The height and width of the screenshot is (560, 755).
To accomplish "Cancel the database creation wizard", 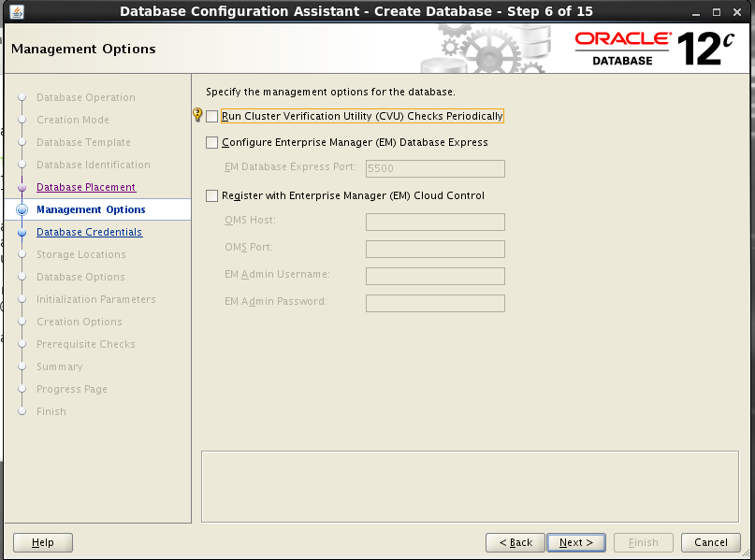I will coord(711,542).
